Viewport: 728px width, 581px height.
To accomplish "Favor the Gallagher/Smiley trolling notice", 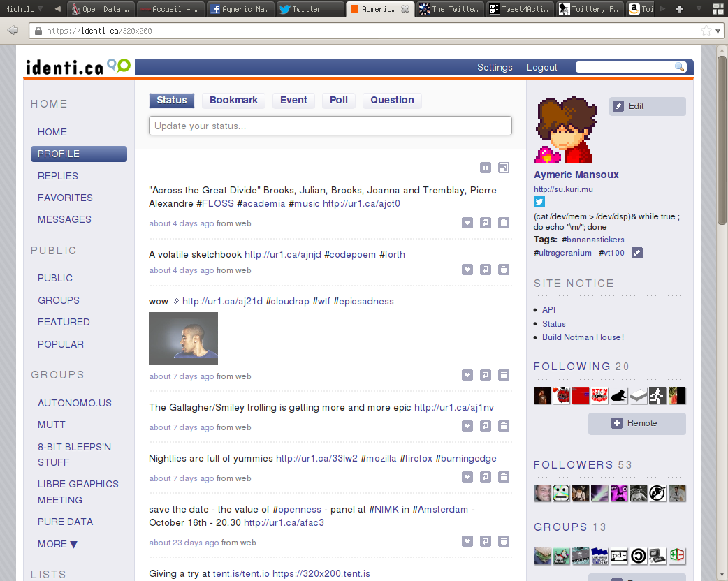I will point(467,427).
